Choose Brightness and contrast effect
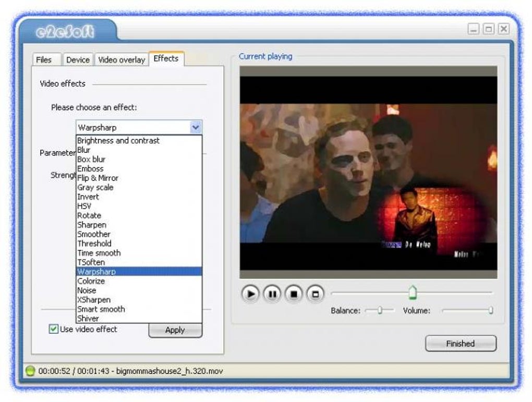The image size is (532, 402). coord(139,140)
